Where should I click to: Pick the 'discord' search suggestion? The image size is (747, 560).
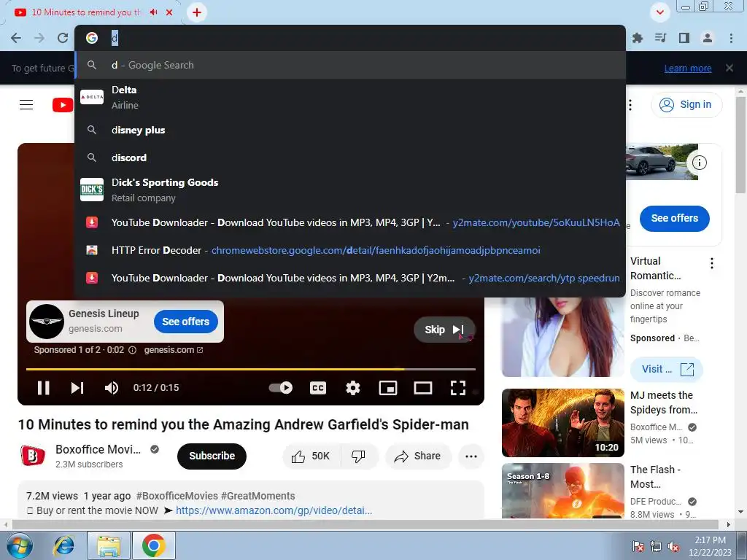(350, 157)
